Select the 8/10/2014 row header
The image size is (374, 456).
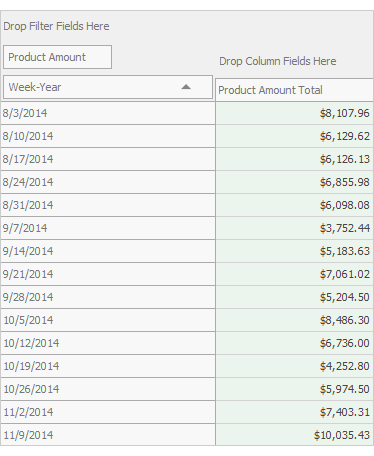(108, 136)
